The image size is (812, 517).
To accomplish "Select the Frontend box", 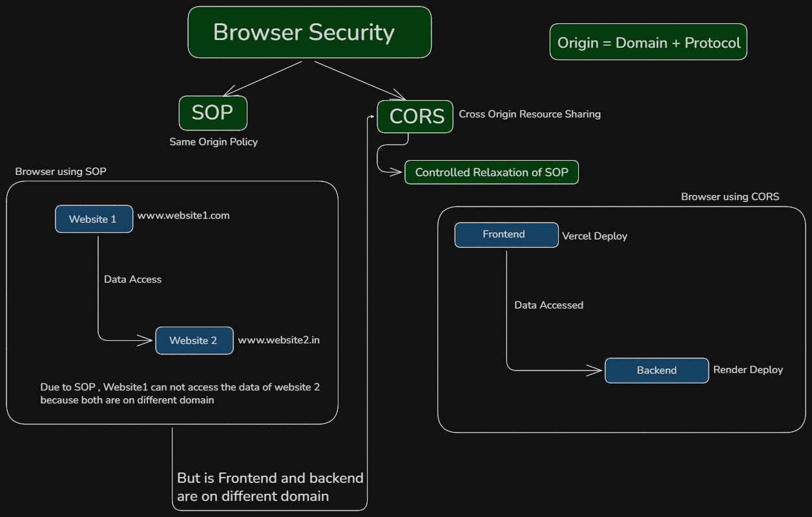I will [x=506, y=235].
